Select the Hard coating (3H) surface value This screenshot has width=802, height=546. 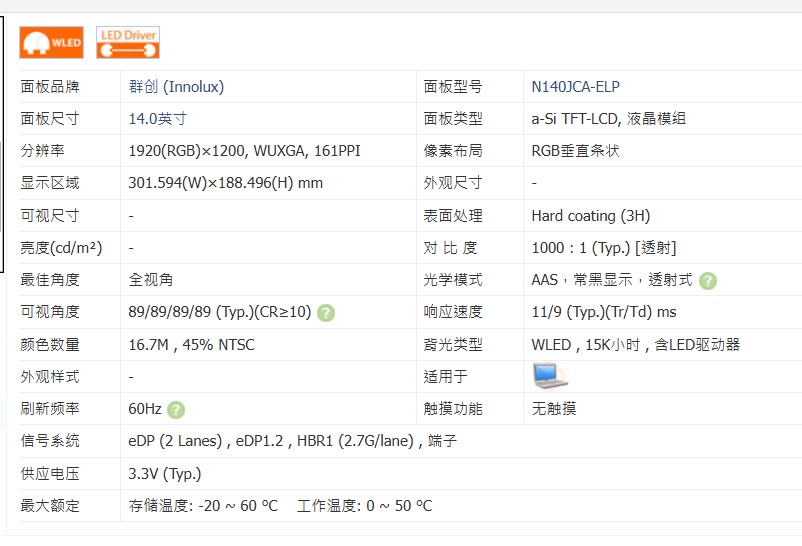(590, 216)
